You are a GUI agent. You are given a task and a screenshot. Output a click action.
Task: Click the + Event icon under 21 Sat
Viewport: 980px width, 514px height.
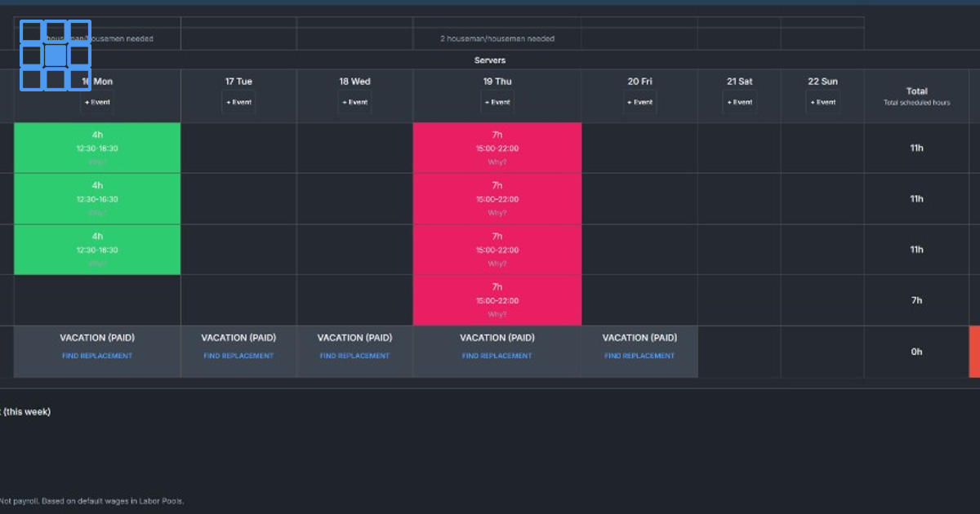click(739, 102)
